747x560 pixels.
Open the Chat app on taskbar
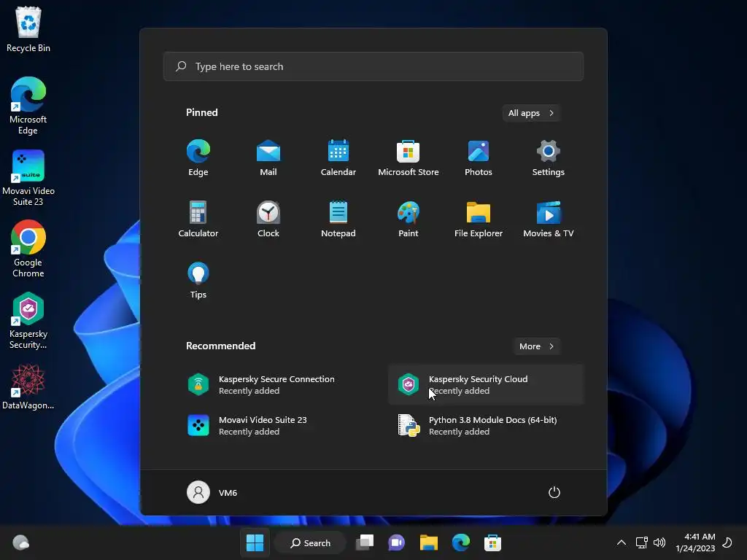pos(396,542)
